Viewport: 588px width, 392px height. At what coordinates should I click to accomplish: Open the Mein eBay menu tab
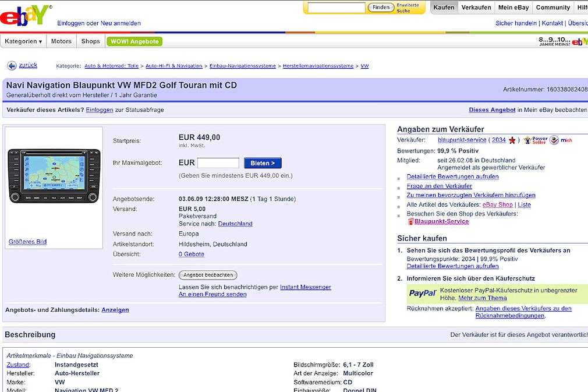pyautogui.click(x=513, y=8)
